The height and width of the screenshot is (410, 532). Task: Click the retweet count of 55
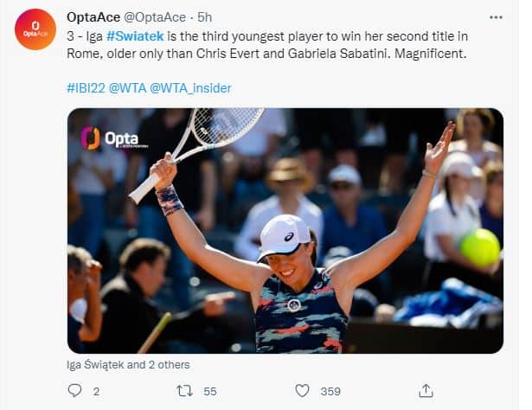[210, 392]
